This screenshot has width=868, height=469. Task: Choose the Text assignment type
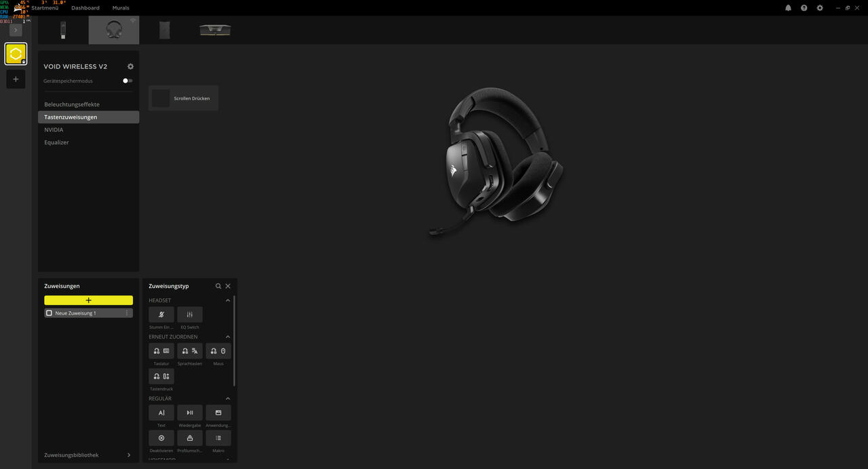[x=161, y=413]
